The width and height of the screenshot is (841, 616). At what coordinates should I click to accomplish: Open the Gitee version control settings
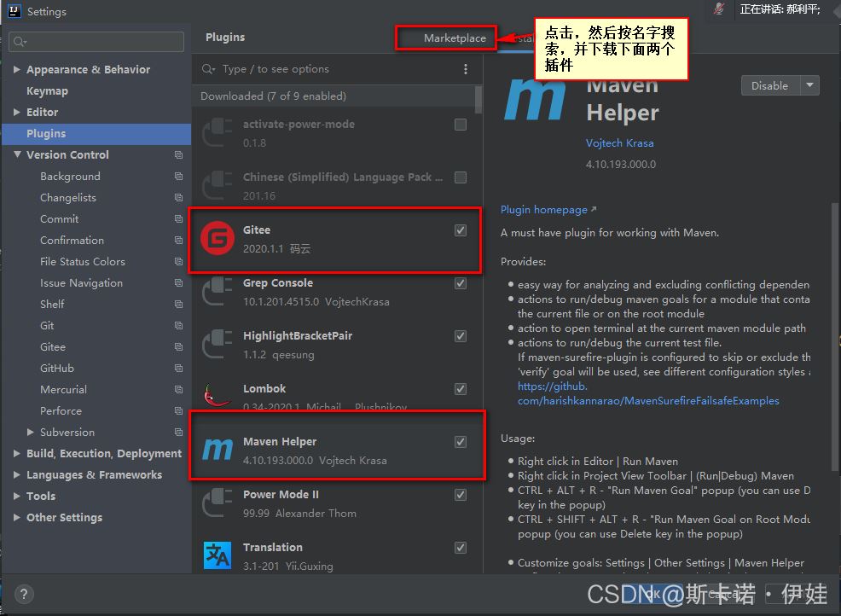coord(53,347)
